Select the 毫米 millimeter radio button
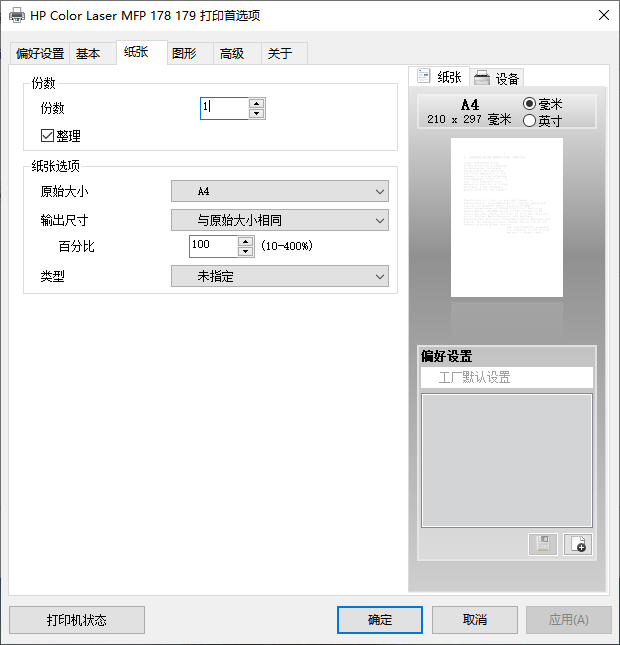 click(529, 104)
